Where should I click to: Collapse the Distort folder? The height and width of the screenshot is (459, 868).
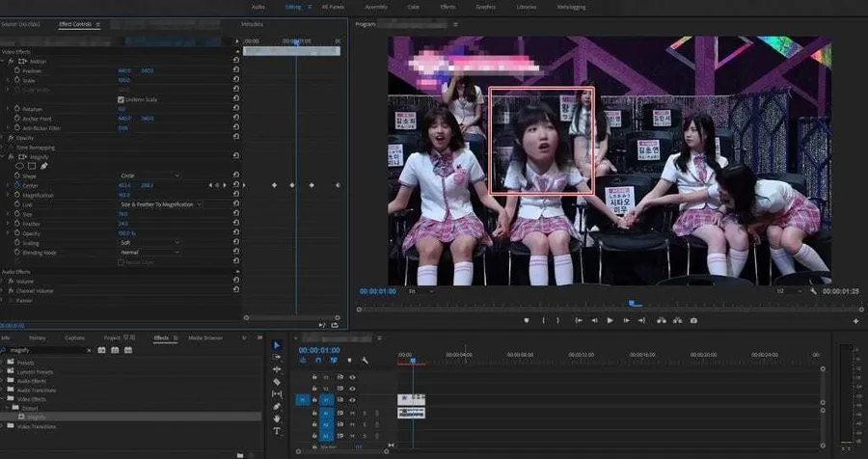point(8,408)
